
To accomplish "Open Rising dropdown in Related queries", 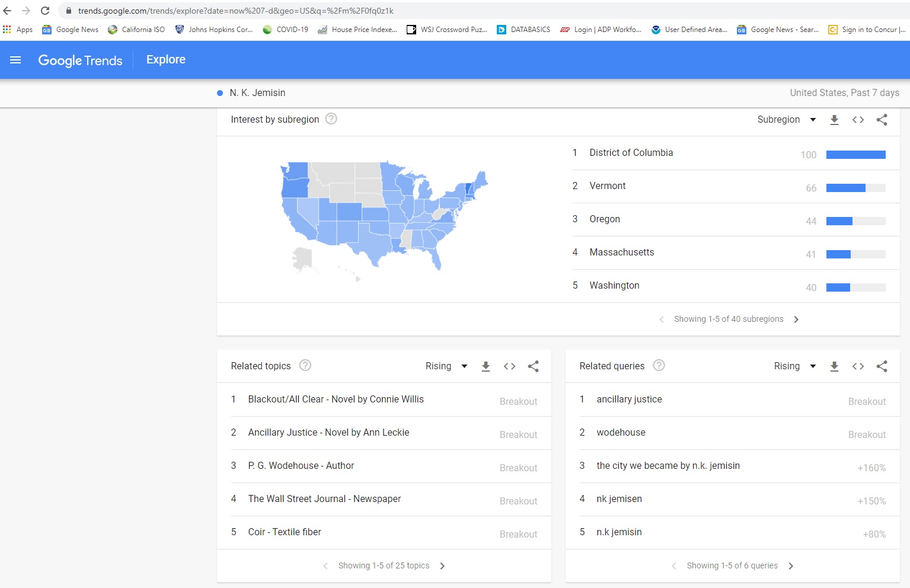I will click(x=796, y=366).
